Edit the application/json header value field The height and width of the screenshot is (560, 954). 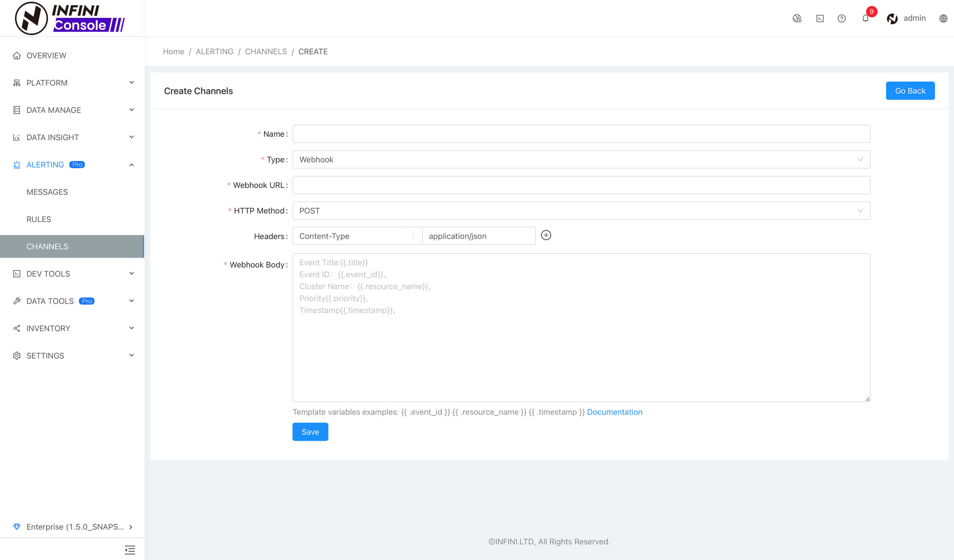pos(478,236)
